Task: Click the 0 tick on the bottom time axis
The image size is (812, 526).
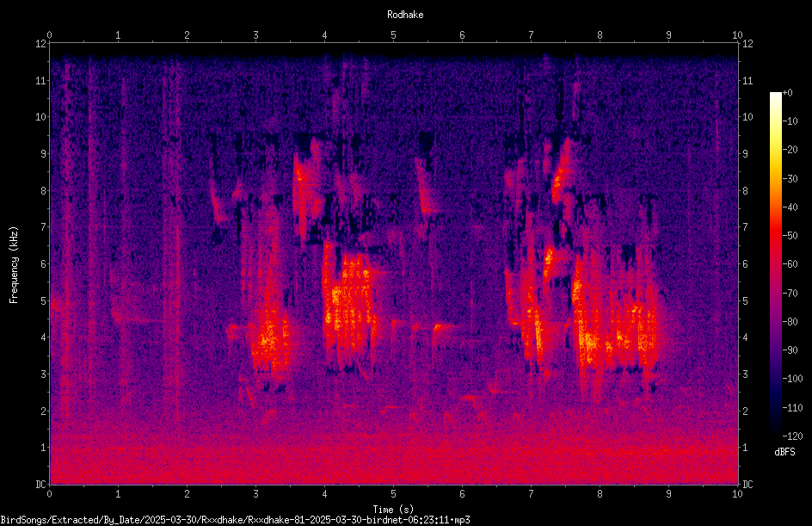Action: pyautogui.click(x=49, y=494)
